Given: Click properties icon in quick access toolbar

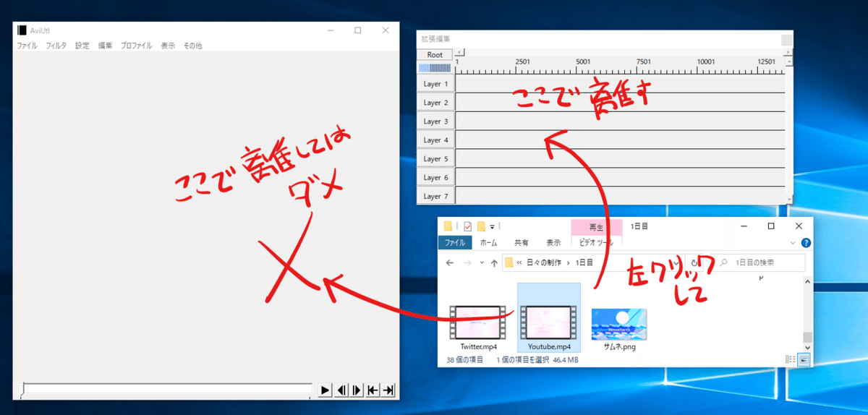Looking at the screenshot, I should 467,226.
